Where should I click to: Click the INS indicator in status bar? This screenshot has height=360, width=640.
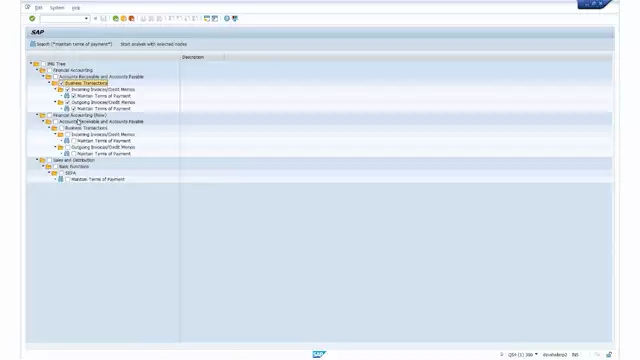[575, 355]
